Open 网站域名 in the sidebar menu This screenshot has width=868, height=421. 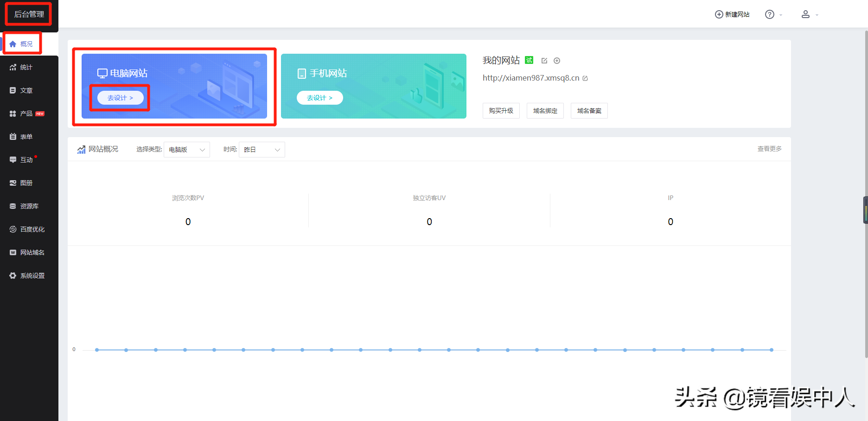point(29,252)
